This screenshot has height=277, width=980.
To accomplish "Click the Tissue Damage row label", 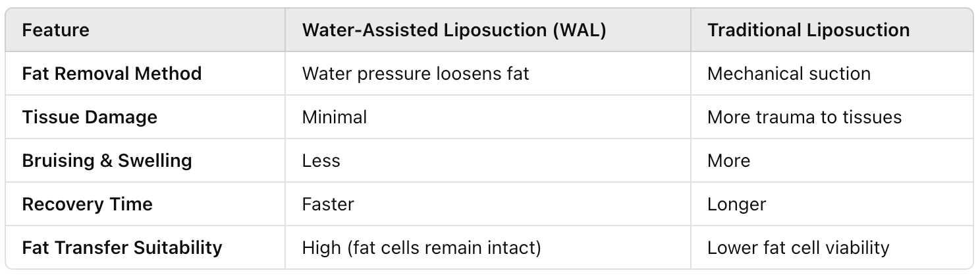I will [x=90, y=117].
